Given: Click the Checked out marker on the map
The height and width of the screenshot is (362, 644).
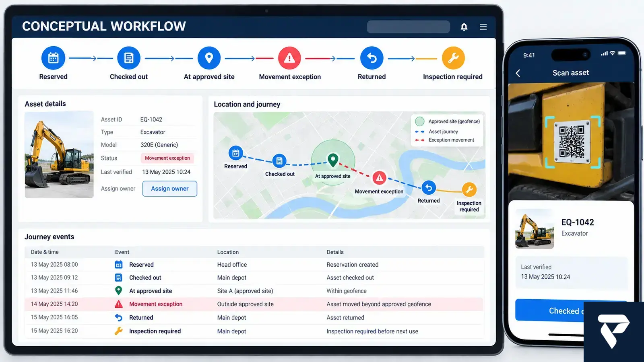Looking at the screenshot, I should [279, 161].
